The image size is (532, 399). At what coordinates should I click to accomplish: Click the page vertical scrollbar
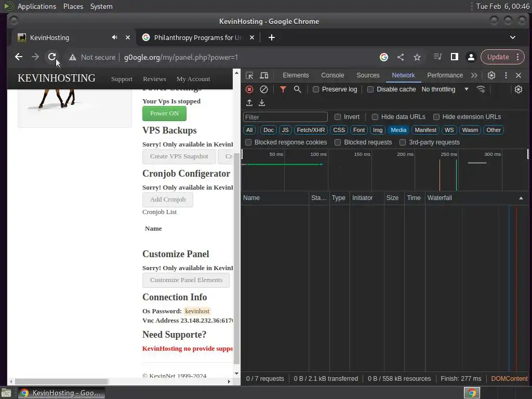pos(236,258)
